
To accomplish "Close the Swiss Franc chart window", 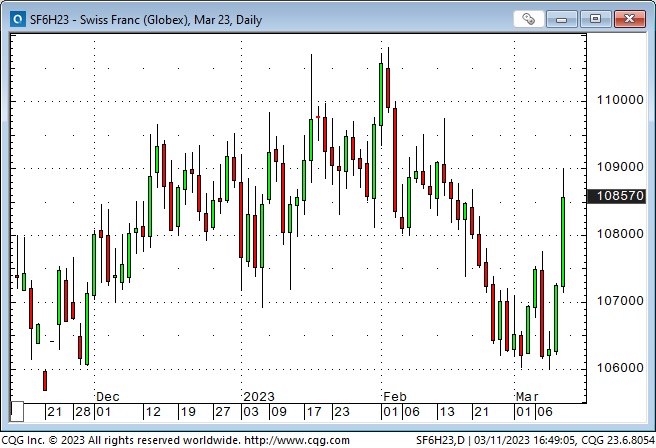I will click(x=630, y=19).
